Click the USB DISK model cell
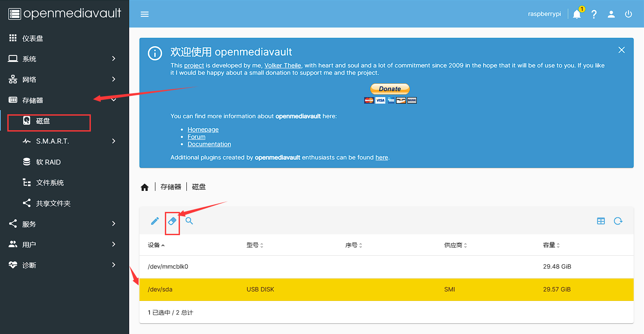 pos(260,289)
